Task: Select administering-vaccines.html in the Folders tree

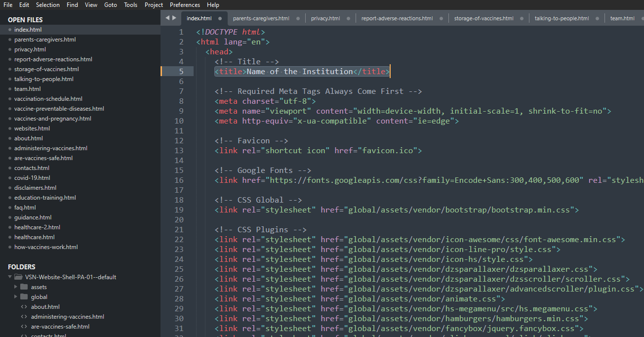Action: pyautogui.click(x=67, y=317)
